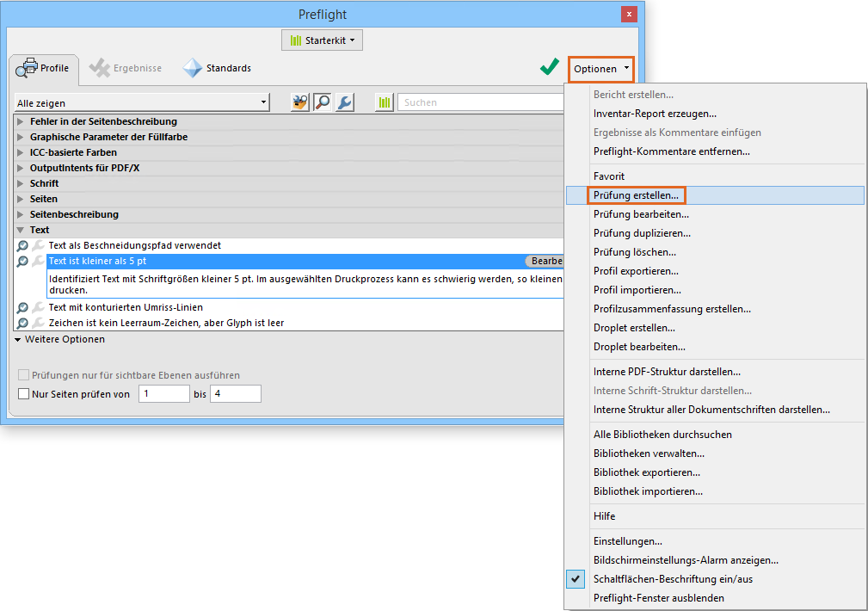Open the Starterkit dropdown
Viewport: 868px width, 611px height.
322,39
